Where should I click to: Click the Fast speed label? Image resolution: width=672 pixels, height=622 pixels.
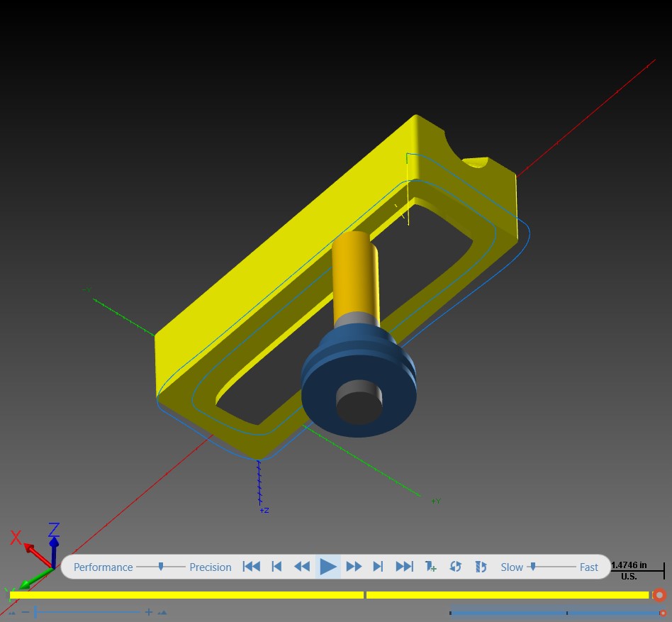coord(589,567)
